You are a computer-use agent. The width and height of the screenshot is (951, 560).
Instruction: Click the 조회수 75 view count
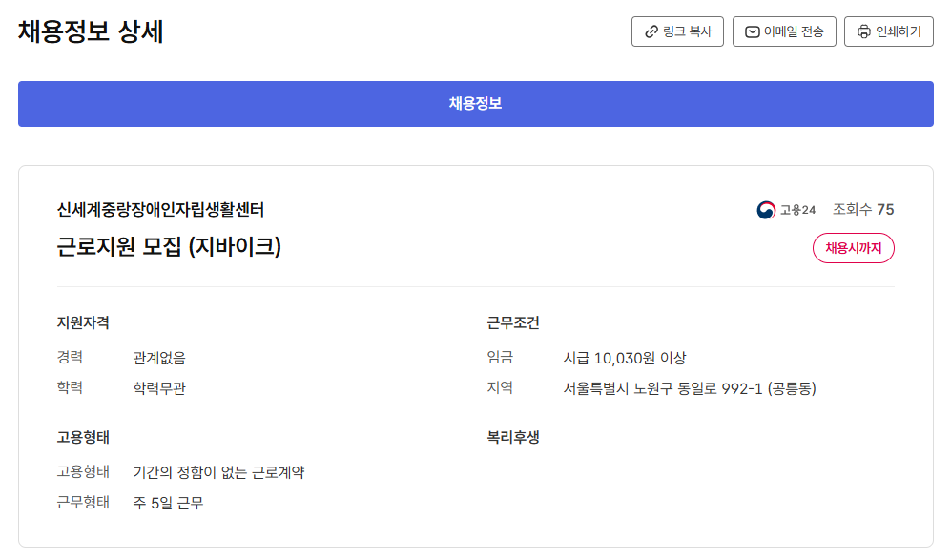pyautogui.click(x=863, y=210)
